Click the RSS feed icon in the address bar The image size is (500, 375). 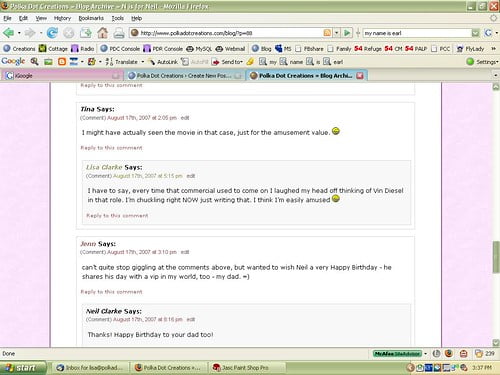pos(327,33)
